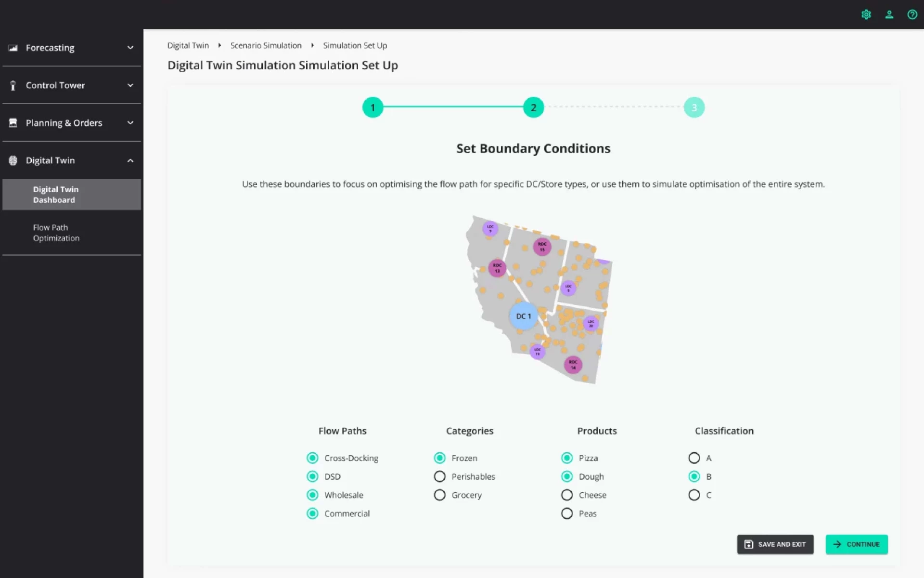Toggle the Commercial flow path option

[312, 513]
